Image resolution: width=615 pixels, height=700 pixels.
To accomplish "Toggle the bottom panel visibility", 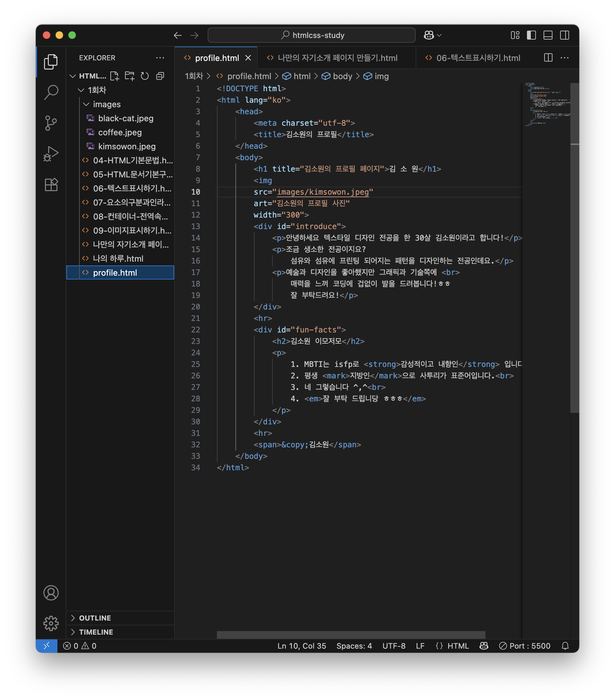I will [548, 35].
